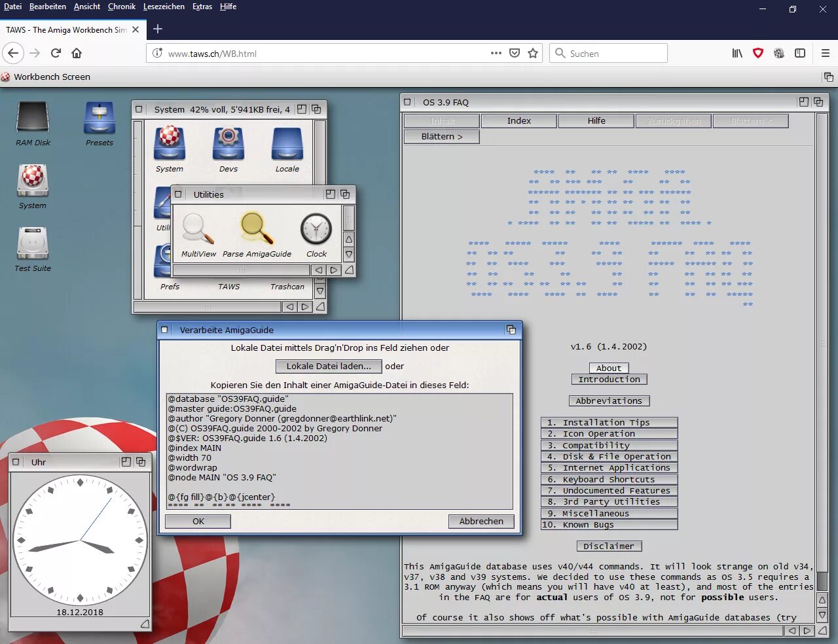Open a new browser tab with plus
The width and height of the screenshot is (838, 644).
coord(157,29)
